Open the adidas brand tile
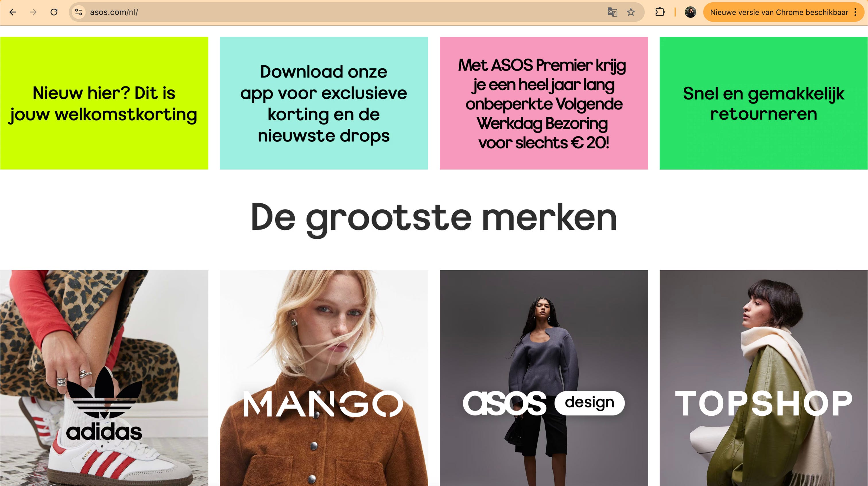868x486 pixels. click(x=104, y=378)
